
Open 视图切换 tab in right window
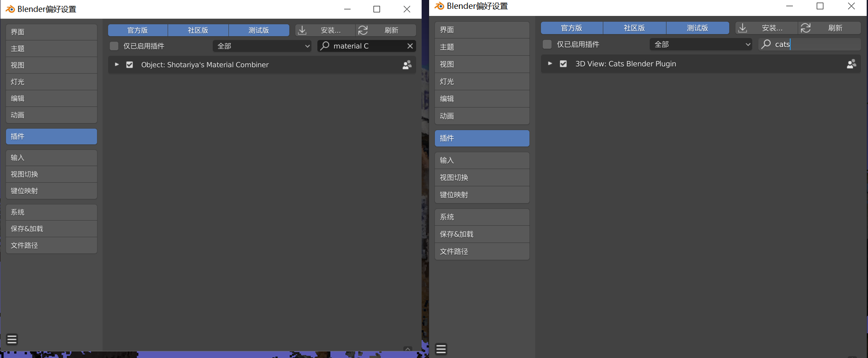tap(482, 177)
